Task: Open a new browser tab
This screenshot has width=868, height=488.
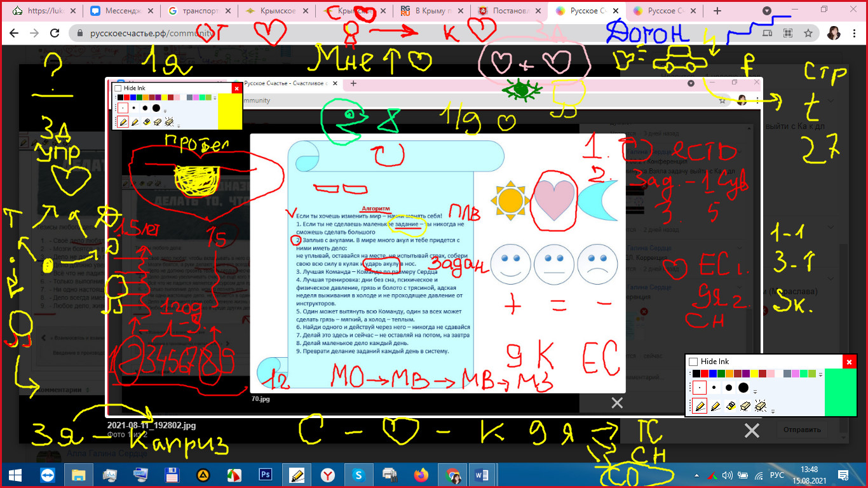Action: pos(717,11)
